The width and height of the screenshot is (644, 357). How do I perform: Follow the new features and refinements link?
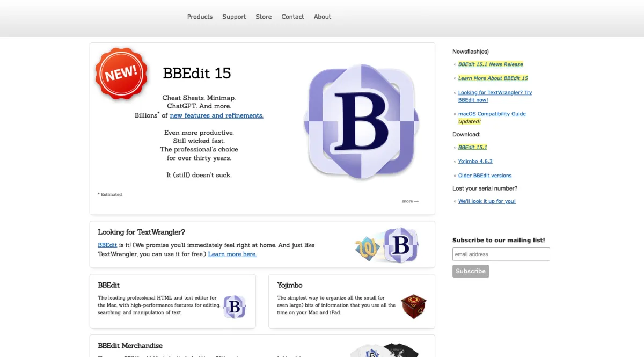click(x=216, y=115)
